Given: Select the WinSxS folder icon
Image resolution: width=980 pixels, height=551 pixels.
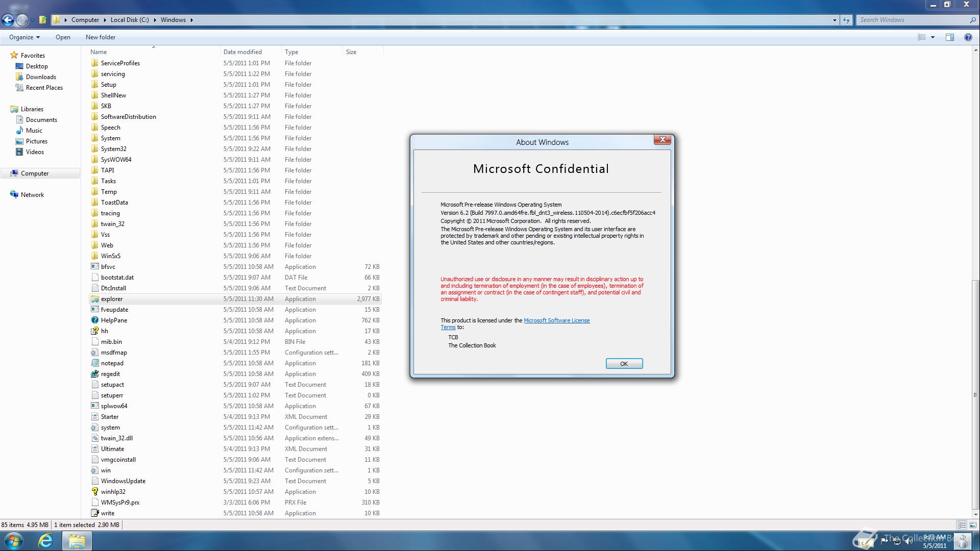Looking at the screenshot, I should click(x=94, y=256).
